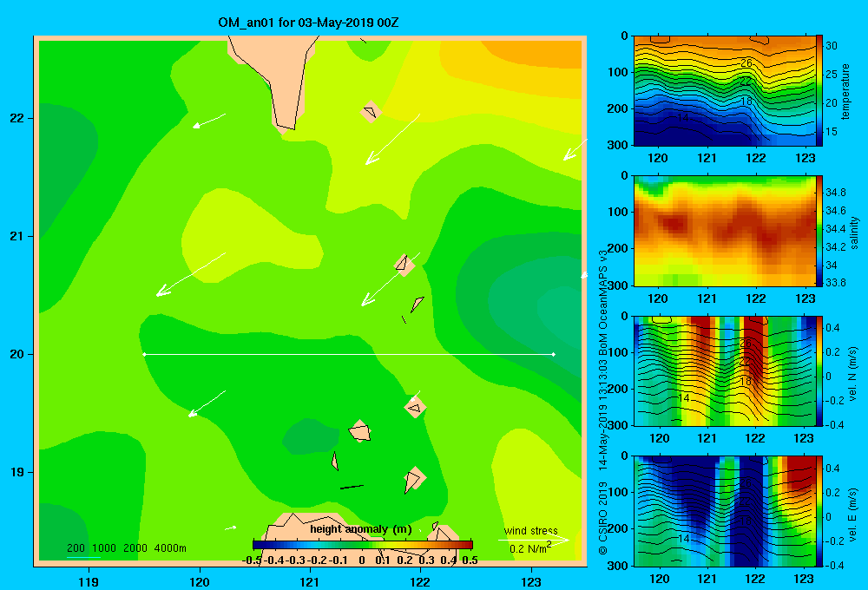Click the wind arrow near 120E 22N
Image resolution: width=868 pixels, height=590 pixels.
[208, 121]
